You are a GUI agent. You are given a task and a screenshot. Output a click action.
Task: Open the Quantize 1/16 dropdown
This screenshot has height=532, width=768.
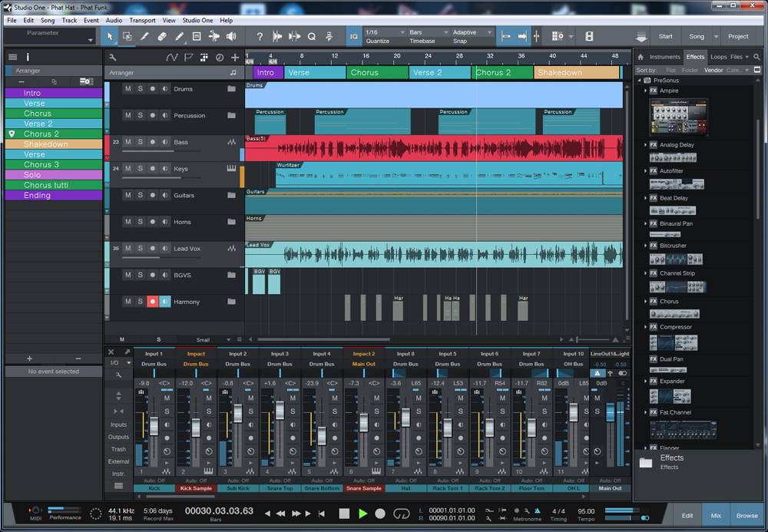[x=384, y=33]
